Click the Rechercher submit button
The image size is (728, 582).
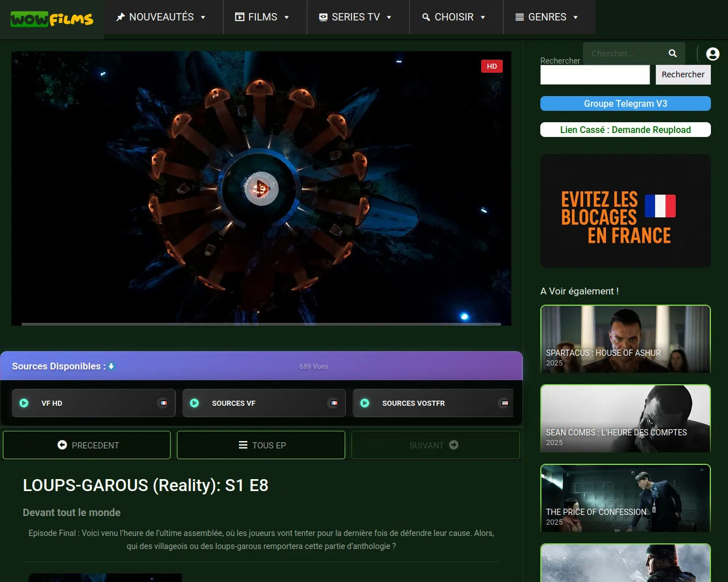click(x=683, y=74)
